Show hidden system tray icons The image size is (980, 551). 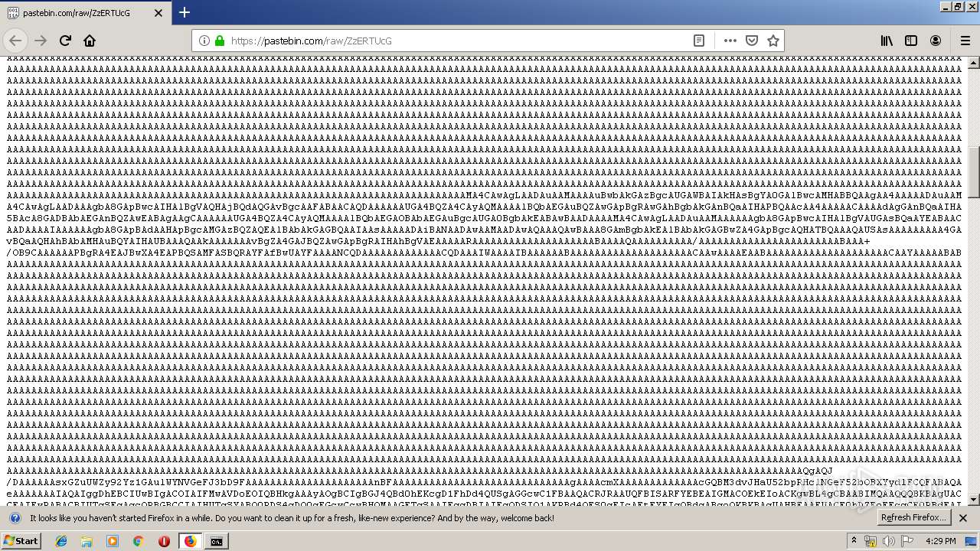pos(854,541)
